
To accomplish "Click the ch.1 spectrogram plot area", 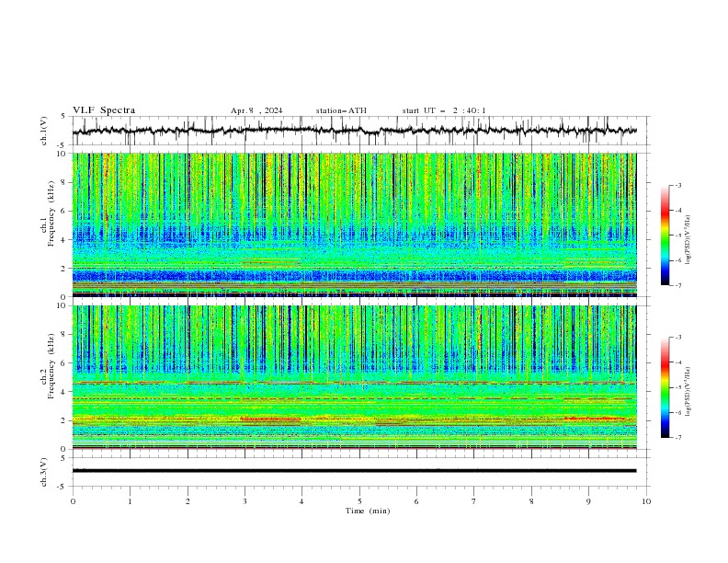I will 354,224.
